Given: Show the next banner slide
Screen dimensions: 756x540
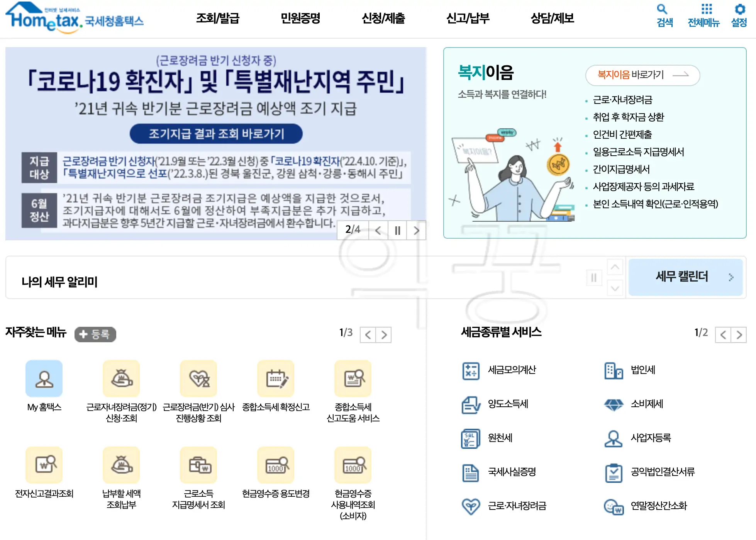Looking at the screenshot, I should point(416,230).
